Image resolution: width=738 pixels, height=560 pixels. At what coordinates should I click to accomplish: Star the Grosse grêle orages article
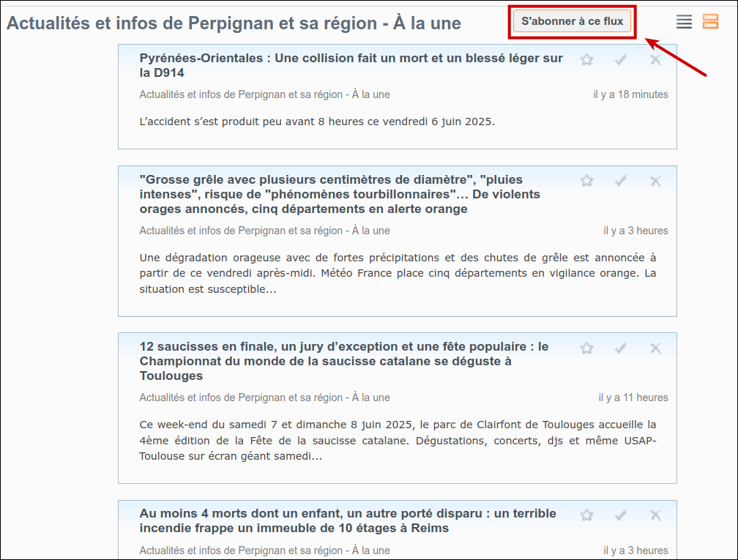tap(586, 181)
